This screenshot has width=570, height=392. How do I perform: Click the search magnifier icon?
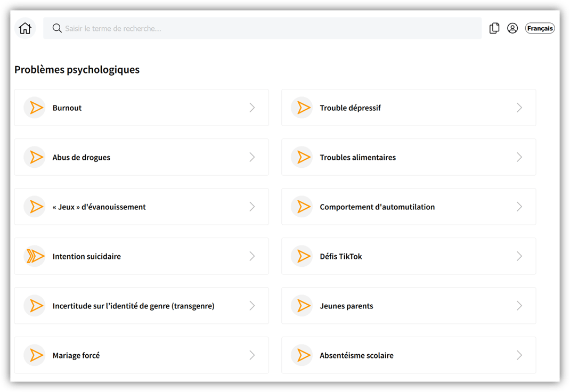(57, 28)
